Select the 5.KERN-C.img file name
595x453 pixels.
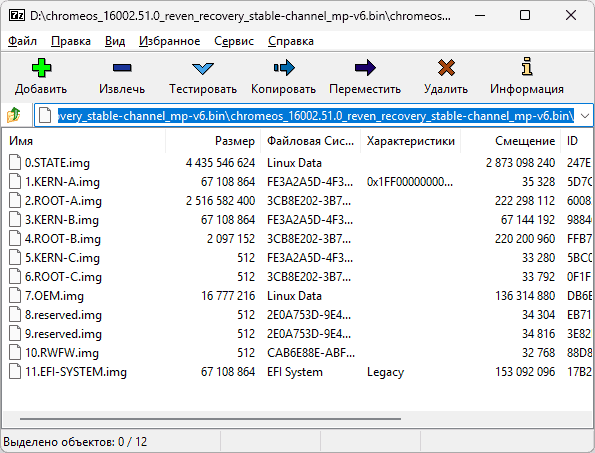coord(62,258)
